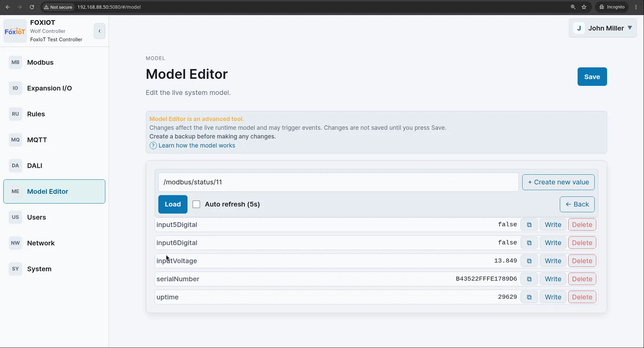Screen dimensions: 644x348
Task: Copy the serialNumber value
Action: click(x=529, y=279)
